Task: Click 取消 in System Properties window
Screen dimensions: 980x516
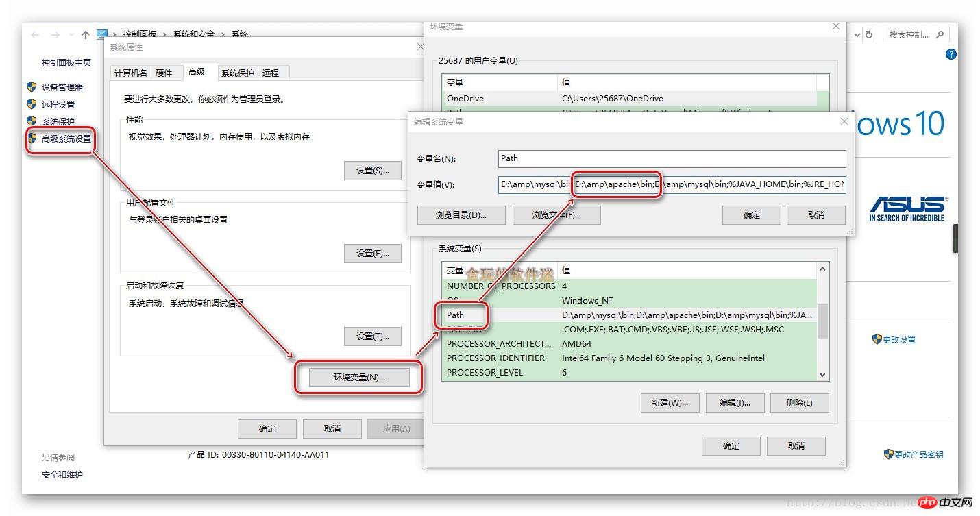Action: pyautogui.click(x=332, y=429)
